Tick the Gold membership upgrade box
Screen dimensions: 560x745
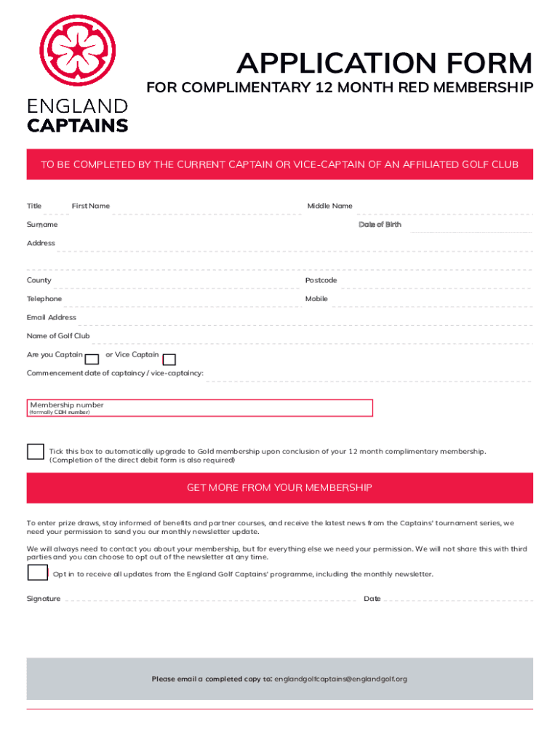[36, 451]
